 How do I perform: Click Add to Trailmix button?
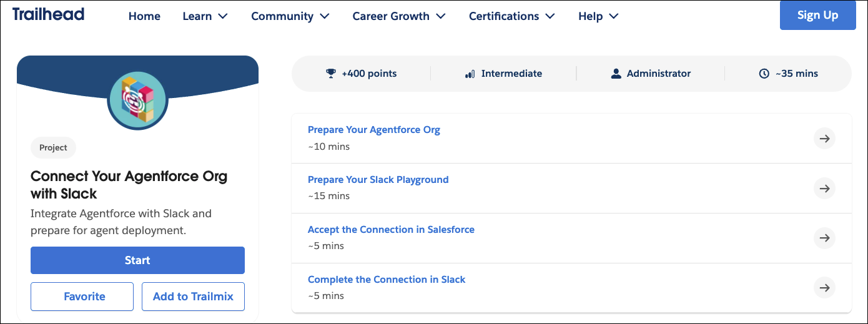point(193,297)
